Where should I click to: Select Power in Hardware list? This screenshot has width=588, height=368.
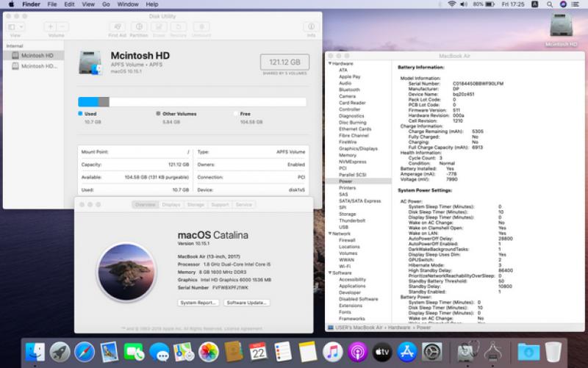[x=359, y=181]
